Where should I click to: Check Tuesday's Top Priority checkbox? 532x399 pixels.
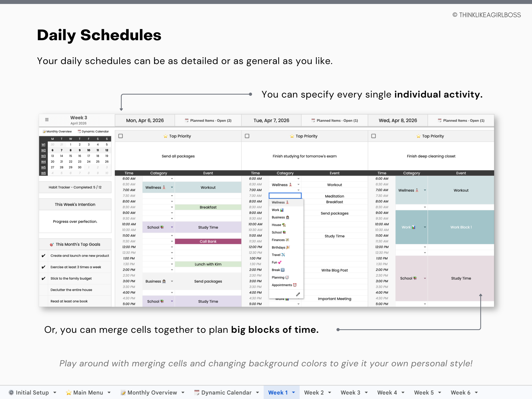tap(247, 136)
